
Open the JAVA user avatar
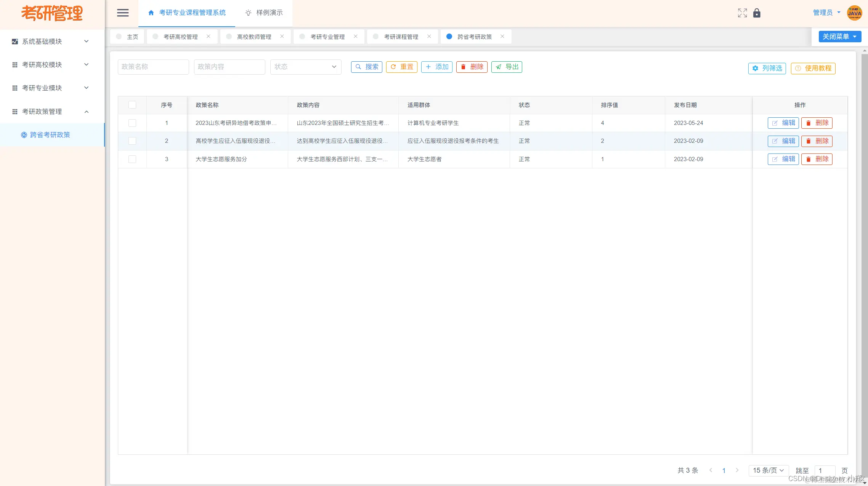(854, 13)
